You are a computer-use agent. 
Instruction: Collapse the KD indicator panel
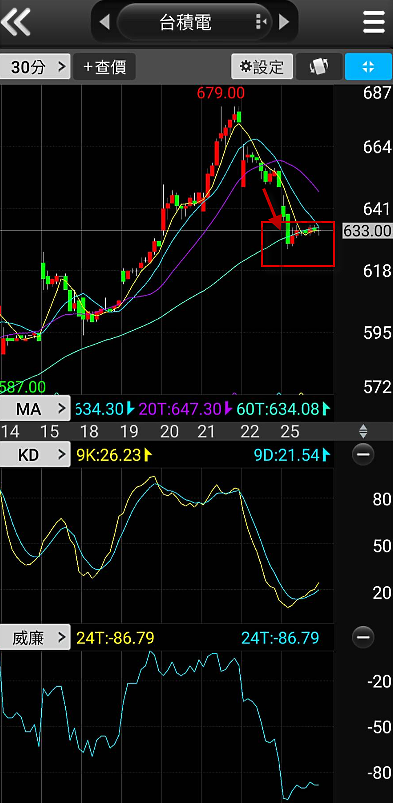[x=363, y=454]
